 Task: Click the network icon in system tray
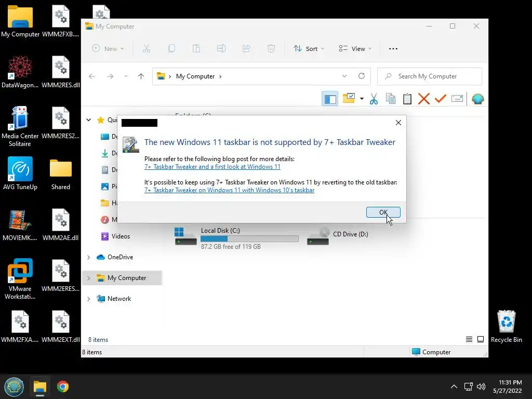pyautogui.click(x=469, y=387)
